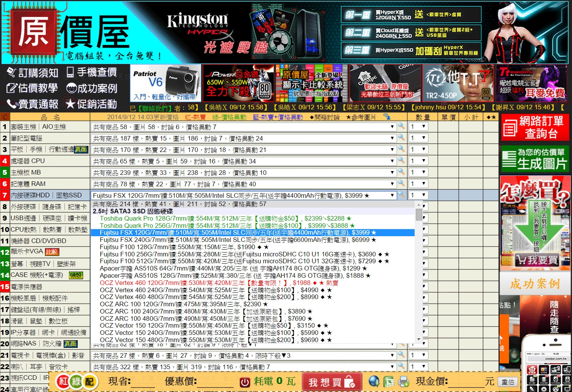Click the SSD list scrollbar down arrow
The width and height of the screenshot is (572, 392).
[x=419, y=339]
